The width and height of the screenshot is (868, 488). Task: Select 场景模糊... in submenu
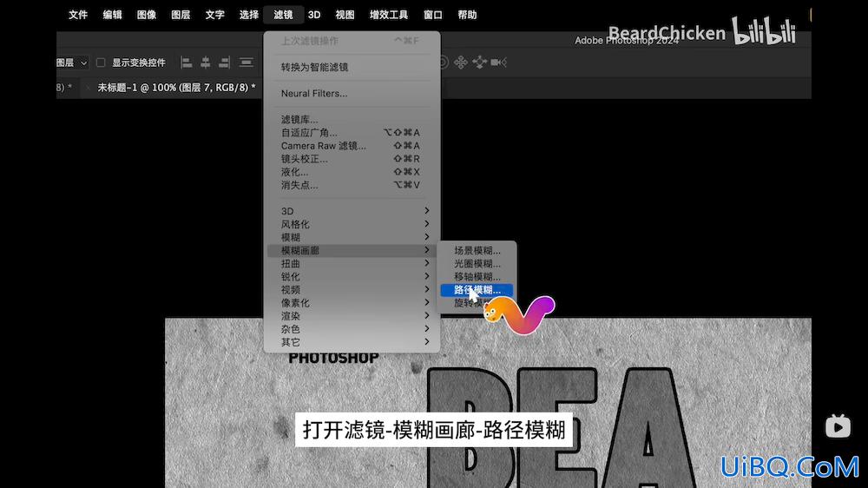coord(477,250)
